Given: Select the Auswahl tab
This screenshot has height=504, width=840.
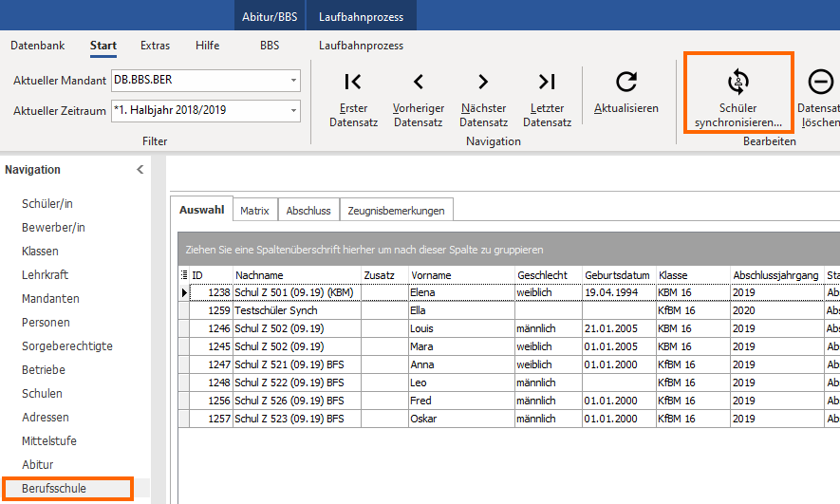Looking at the screenshot, I should (x=201, y=210).
